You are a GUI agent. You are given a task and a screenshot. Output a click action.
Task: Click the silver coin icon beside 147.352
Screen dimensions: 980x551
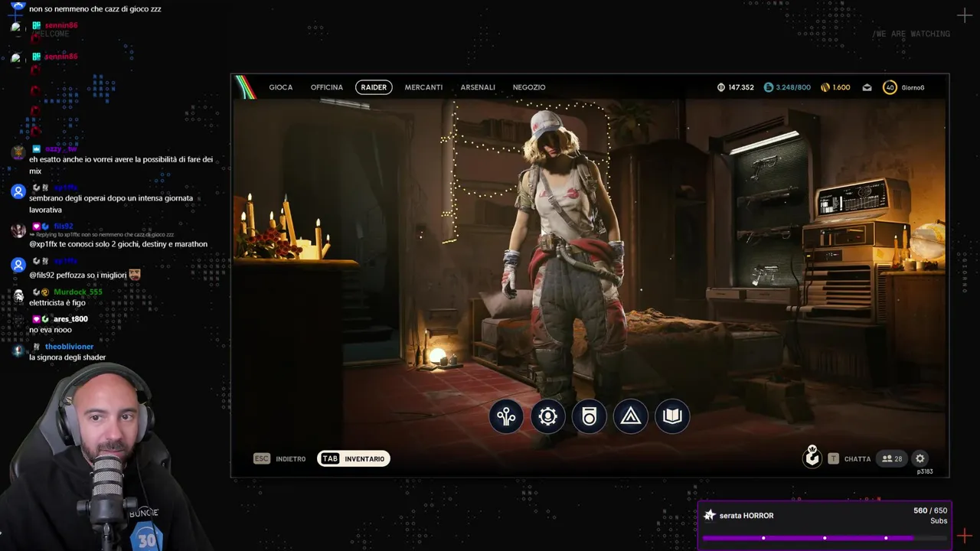click(720, 87)
